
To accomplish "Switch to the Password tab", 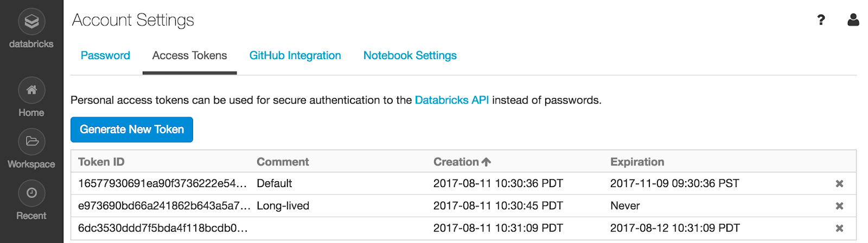I will 105,55.
